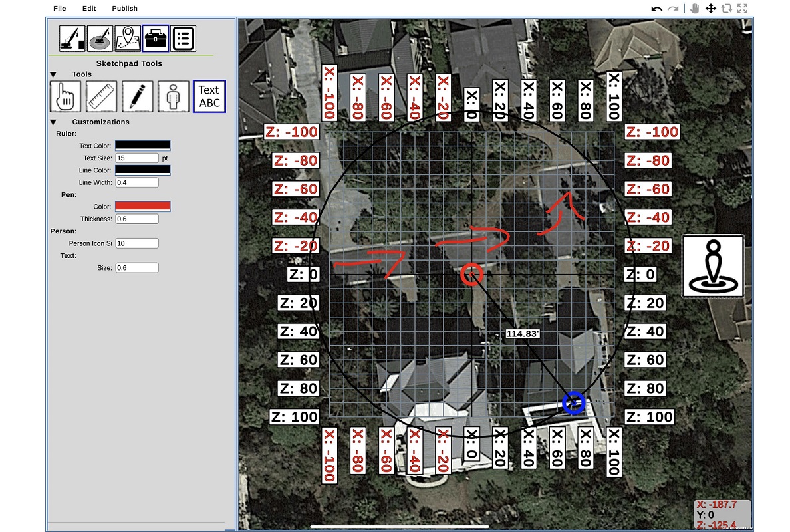
Task: Click the rotate view icon
Action: [727, 9]
